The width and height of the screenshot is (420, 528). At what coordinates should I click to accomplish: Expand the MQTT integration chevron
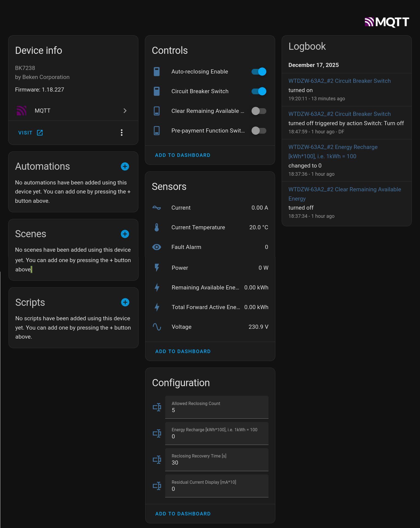pos(125,111)
